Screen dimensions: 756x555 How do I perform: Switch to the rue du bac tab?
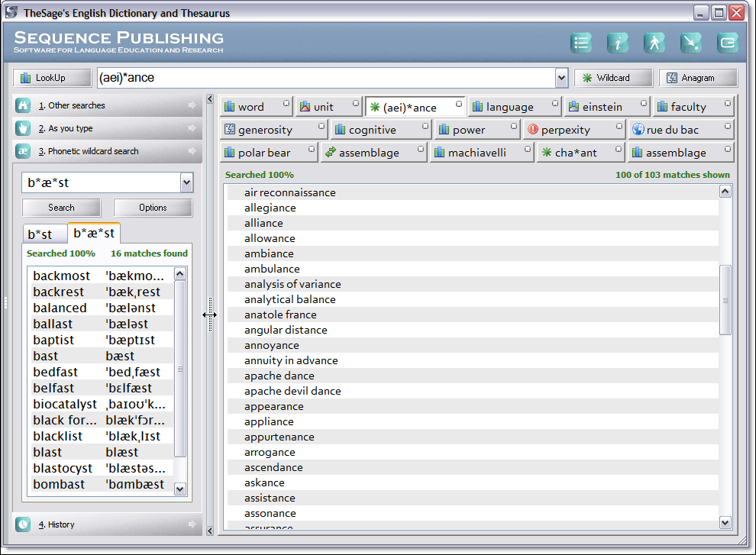pyautogui.click(x=681, y=130)
